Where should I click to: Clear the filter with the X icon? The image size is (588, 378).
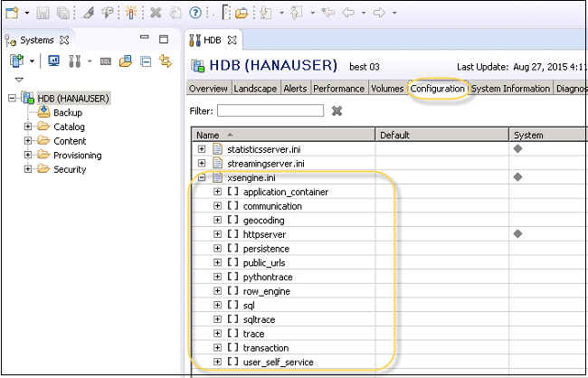[337, 110]
